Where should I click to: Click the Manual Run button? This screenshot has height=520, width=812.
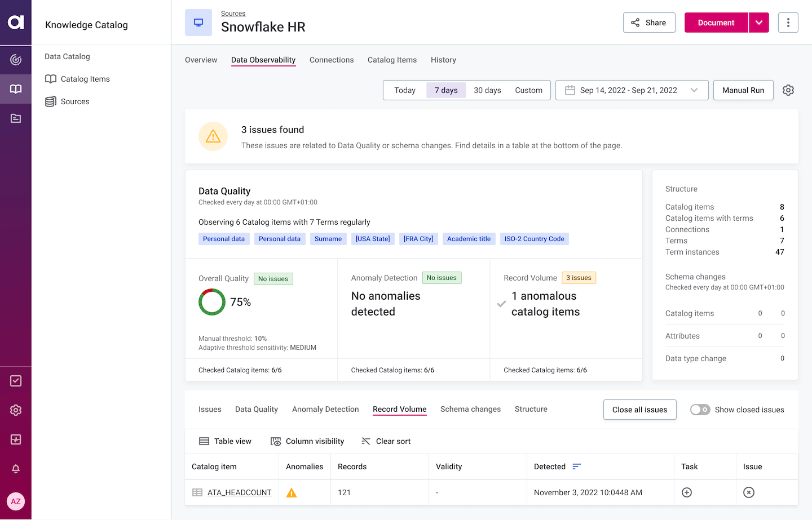tap(743, 90)
